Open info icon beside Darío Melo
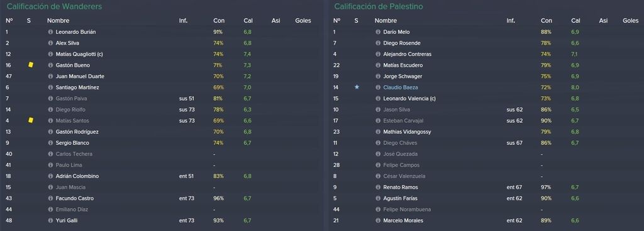Image resolution: width=644 pixels, height=231 pixels. pyautogui.click(x=378, y=31)
